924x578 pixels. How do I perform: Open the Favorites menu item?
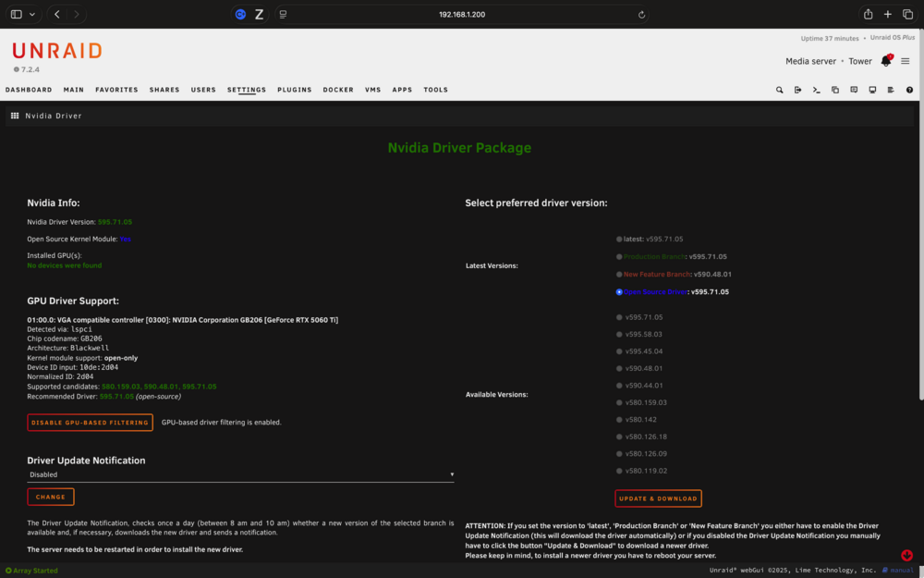(x=116, y=90)
